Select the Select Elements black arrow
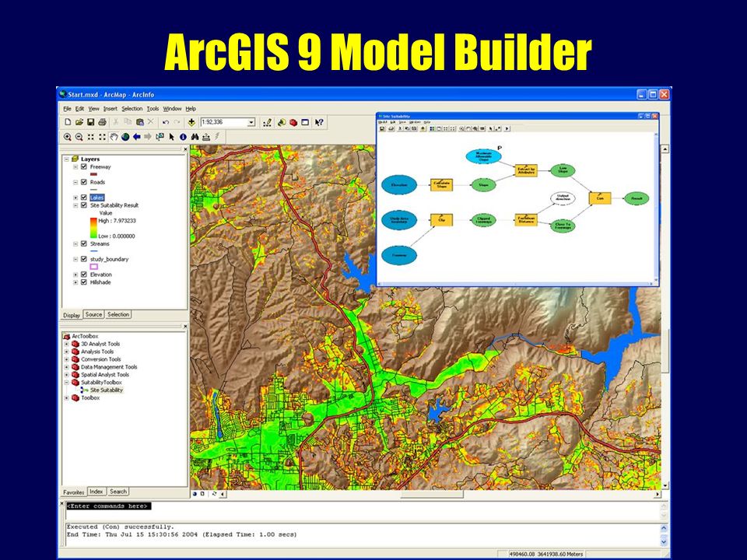This screenshot has height=560, width=747. [x=171, y=137]
